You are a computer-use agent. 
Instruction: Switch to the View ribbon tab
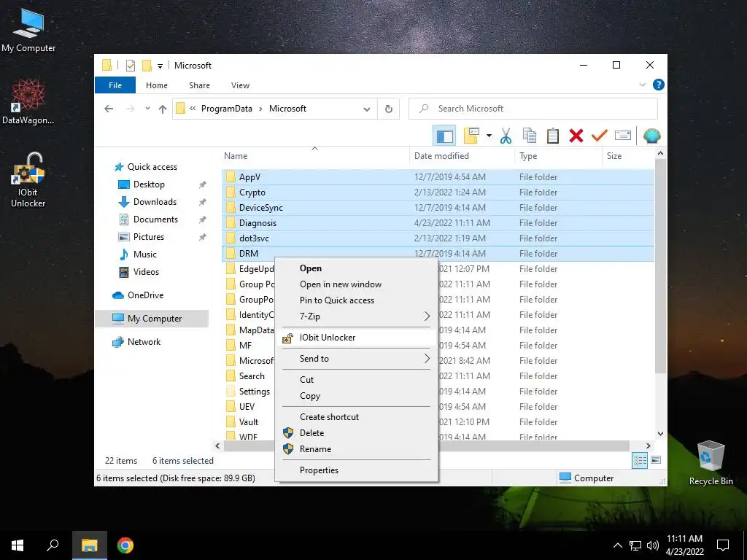pyautogui.click(x=240, y=85)
